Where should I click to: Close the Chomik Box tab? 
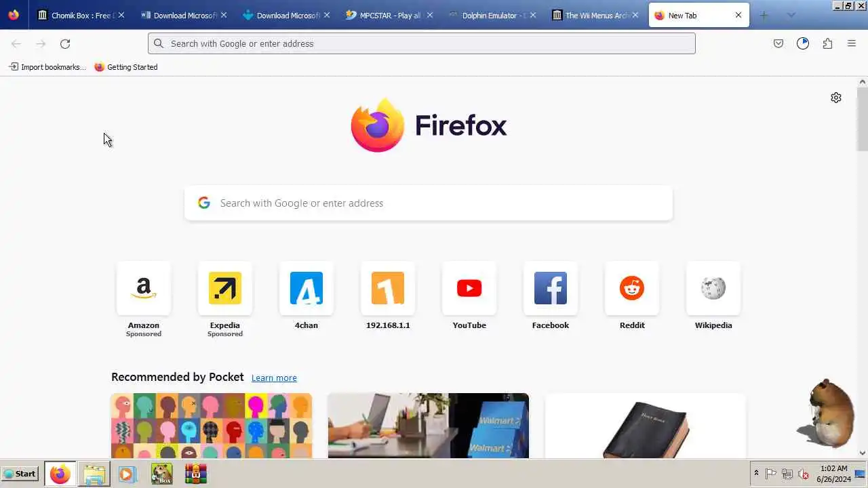click(121, 15)
